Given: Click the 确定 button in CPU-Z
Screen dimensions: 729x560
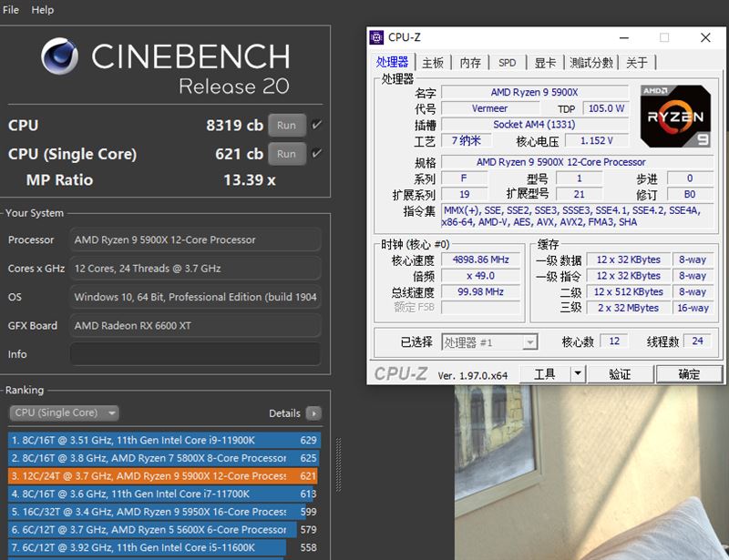Looking at the screenshot, I should click(689, 374).
